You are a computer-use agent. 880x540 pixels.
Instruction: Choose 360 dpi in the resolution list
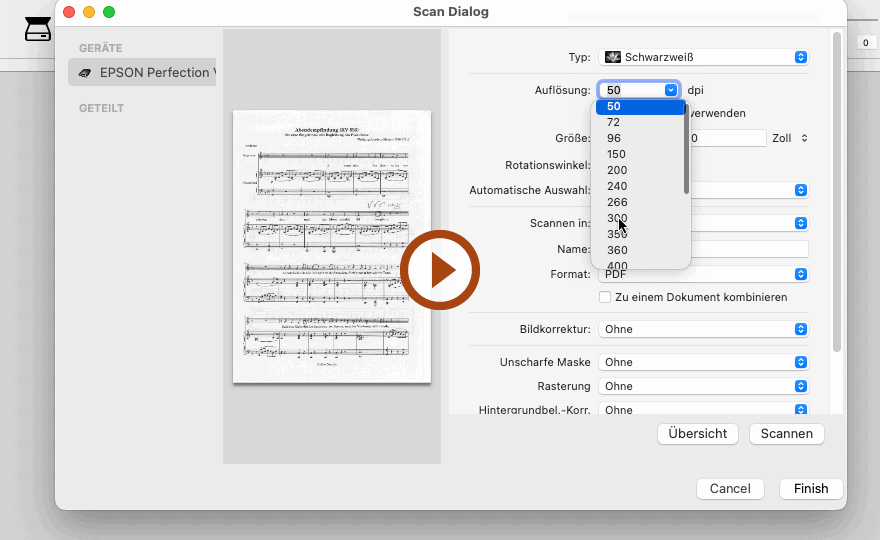pos(640,250)
